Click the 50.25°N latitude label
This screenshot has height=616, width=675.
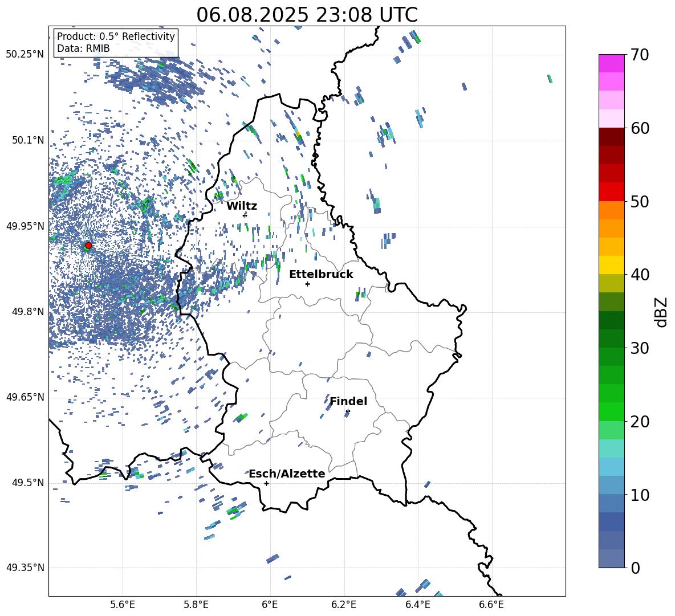click(25, 55)
